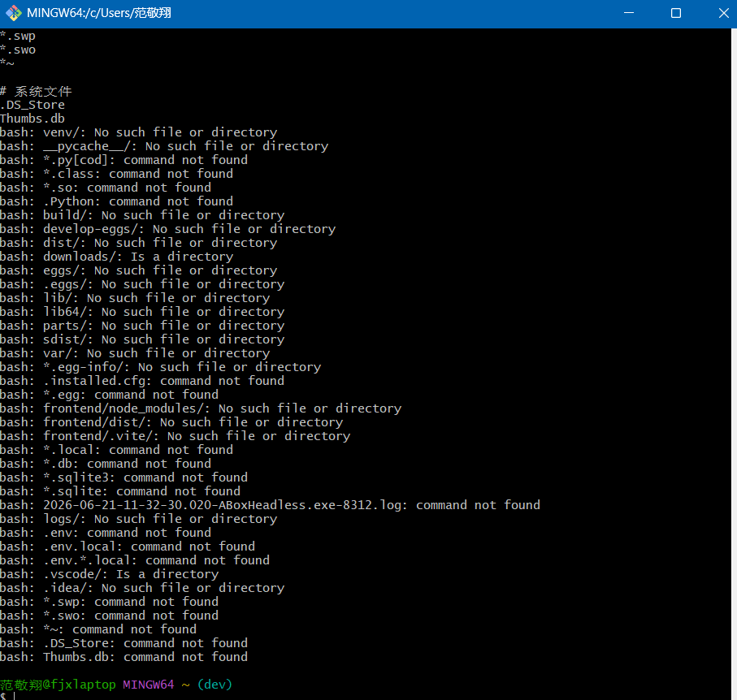This screenshot has width=737, height=700.
Task: Click the 'bash: *.sqlite3: command not found' line
Action: pyautogui.click(x=124, y=477)
